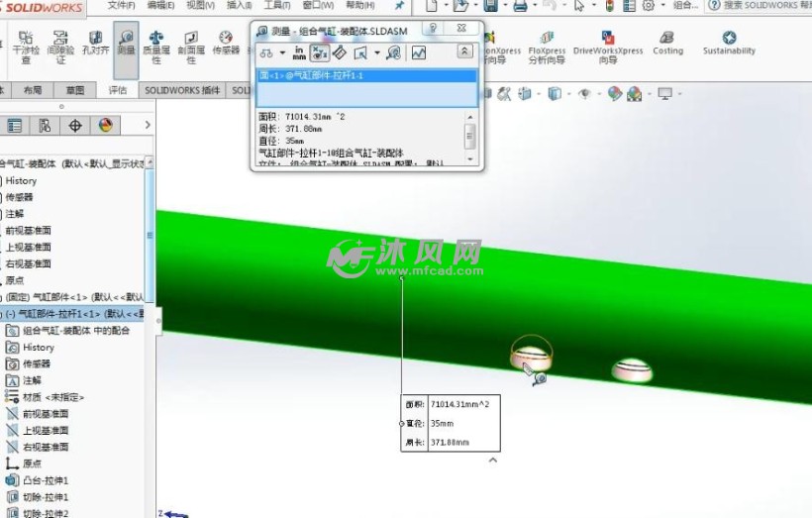Open the 视图(V) menu
Screen dimensions: 812x518
tap(200, 5)
